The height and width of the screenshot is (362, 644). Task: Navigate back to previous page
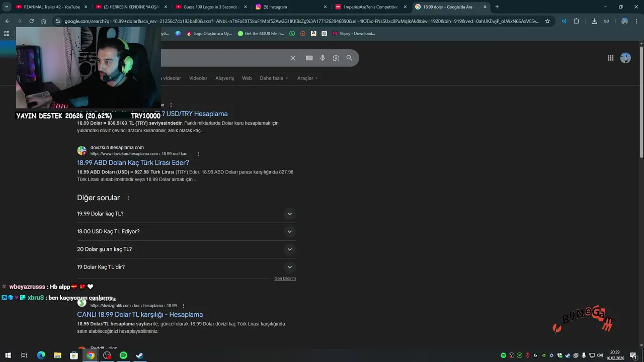point(7,21)
